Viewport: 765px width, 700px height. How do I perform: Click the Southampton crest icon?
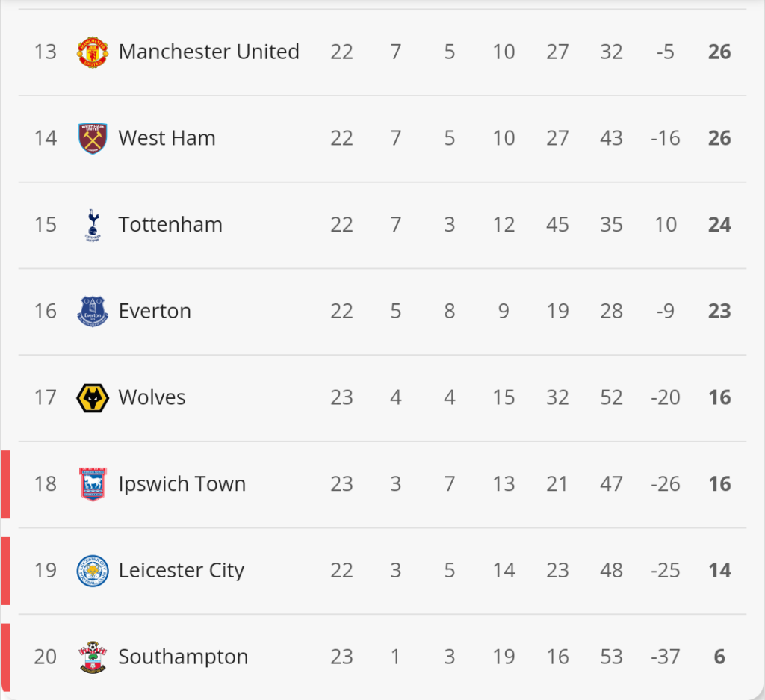tap(93, 657)
